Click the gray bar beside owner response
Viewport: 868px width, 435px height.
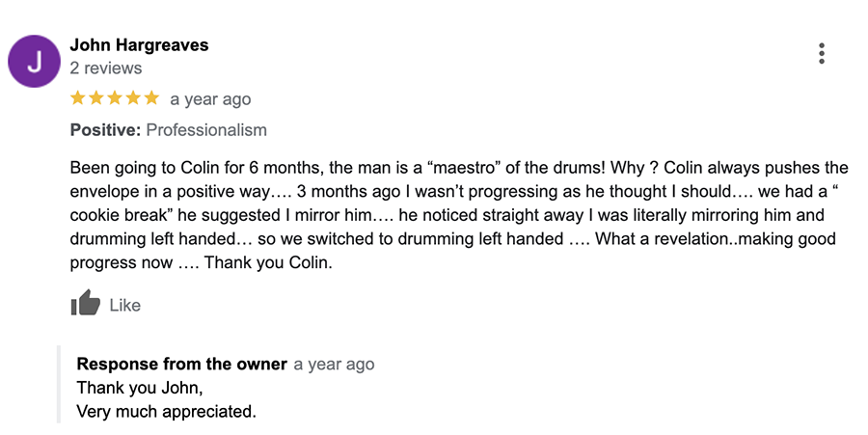[59, 384]
